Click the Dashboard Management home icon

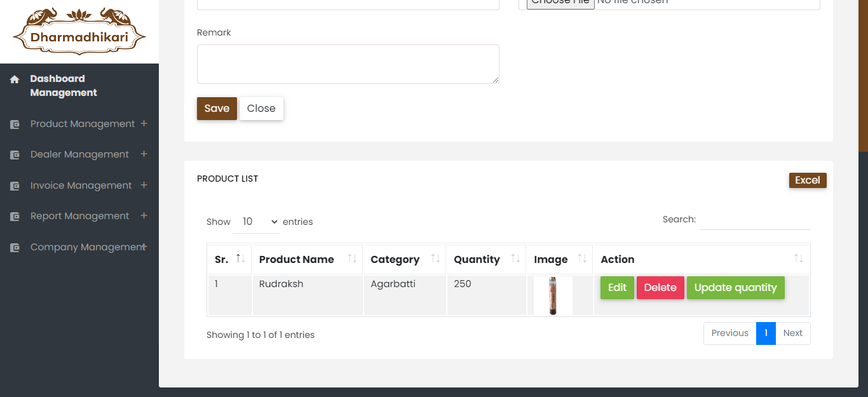pyautogui.click(x=15, y=79)
